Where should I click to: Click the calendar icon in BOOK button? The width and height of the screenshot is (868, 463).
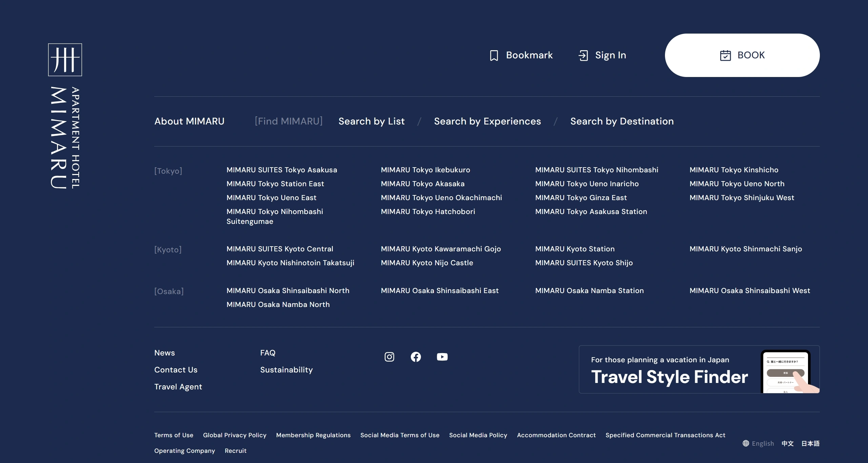pyautogui.click(x=725, y=55)
